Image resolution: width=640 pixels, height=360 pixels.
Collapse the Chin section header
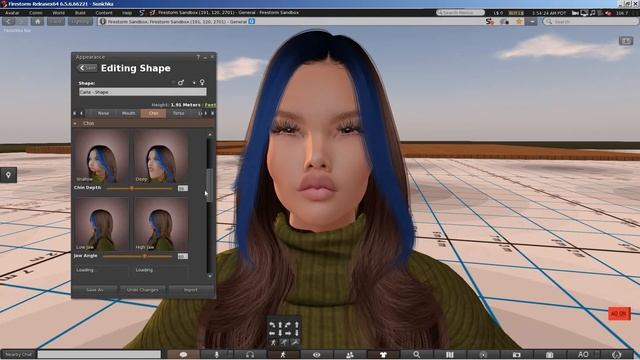coord(143,123)
